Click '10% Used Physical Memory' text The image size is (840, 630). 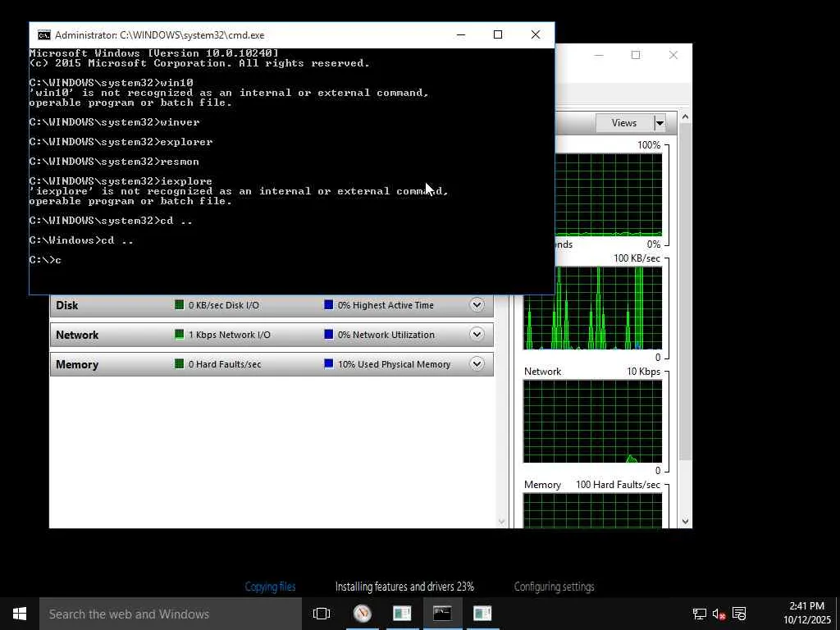click(x=395, y=364)
